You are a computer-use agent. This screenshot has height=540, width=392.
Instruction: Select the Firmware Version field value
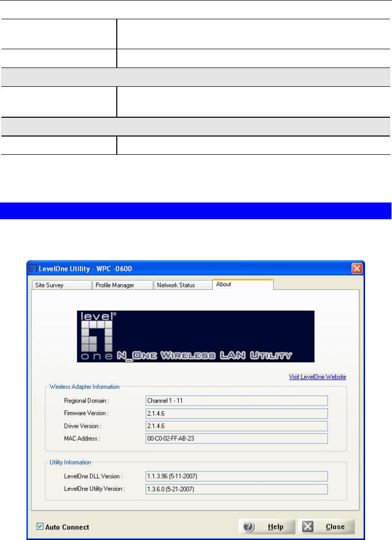[237, 413]
